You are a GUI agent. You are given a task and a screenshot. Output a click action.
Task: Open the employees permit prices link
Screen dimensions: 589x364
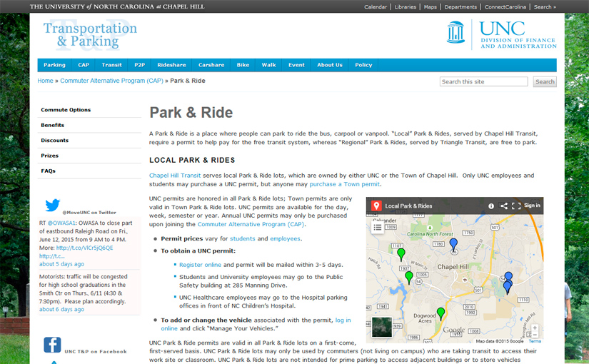tap(285, 238)
